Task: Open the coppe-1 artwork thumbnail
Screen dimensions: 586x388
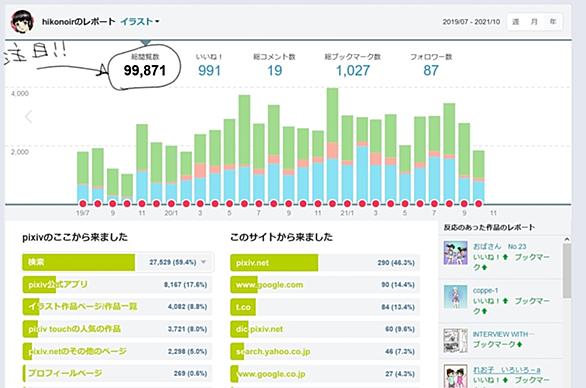Action: coord(456,296)
